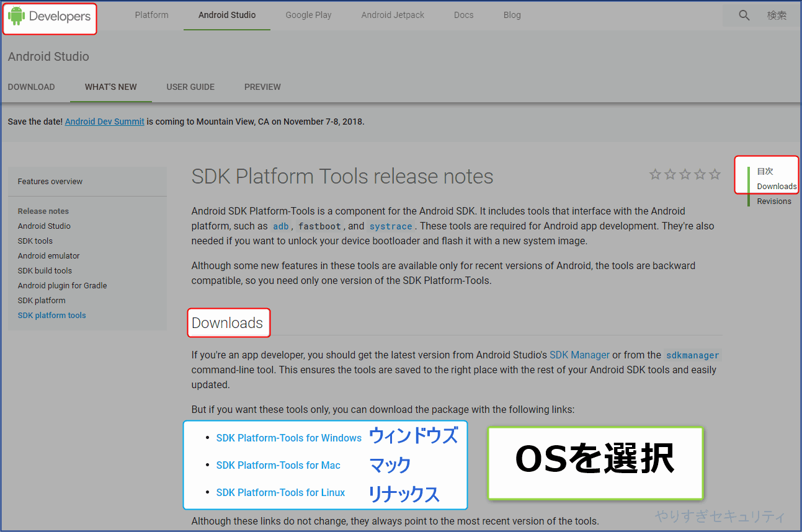Viewport: 802px width, 532px height.
Task: Open the Docs section
Action: 463,15
